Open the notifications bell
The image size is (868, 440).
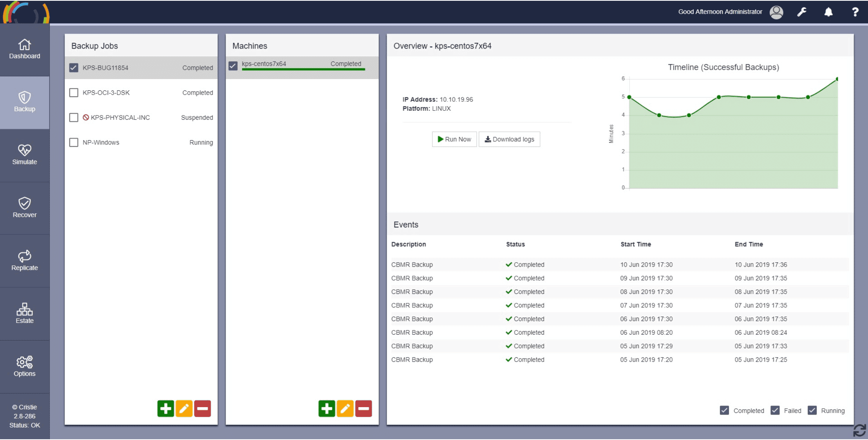click(x=828, y=12)
